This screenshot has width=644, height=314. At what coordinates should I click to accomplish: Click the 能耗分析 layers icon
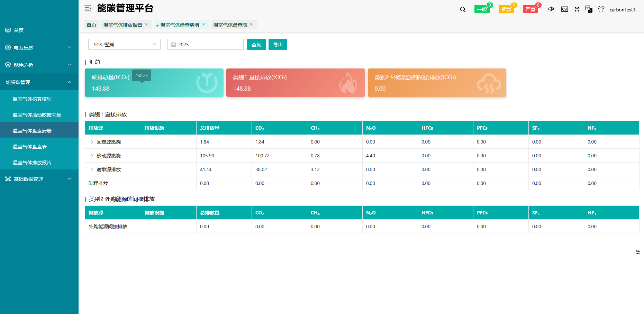pos(8,65)
